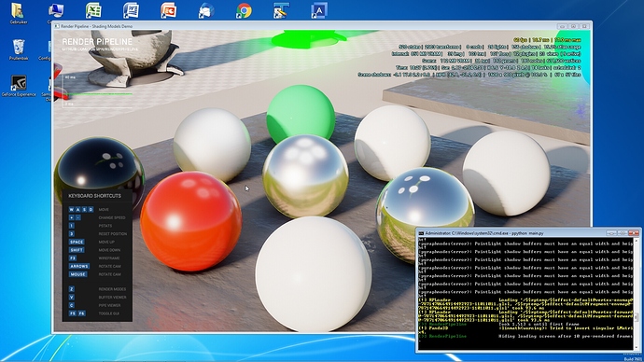
Task: Click the console scrollbar up arrow
Action: 637,241
